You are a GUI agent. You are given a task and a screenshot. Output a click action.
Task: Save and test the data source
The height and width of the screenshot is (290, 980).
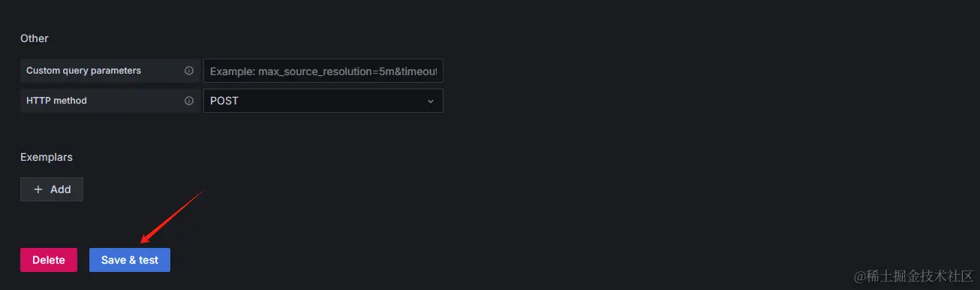pos(130,260)
